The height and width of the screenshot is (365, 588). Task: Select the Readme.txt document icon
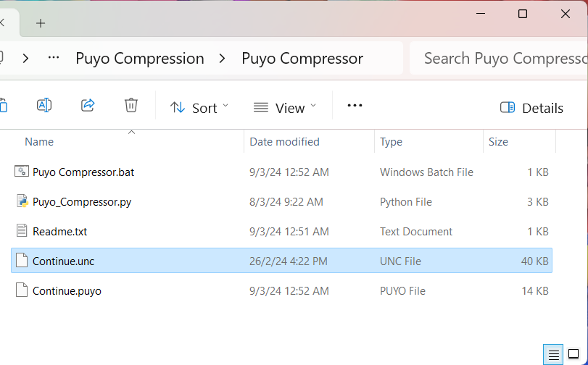click(22, 231)
